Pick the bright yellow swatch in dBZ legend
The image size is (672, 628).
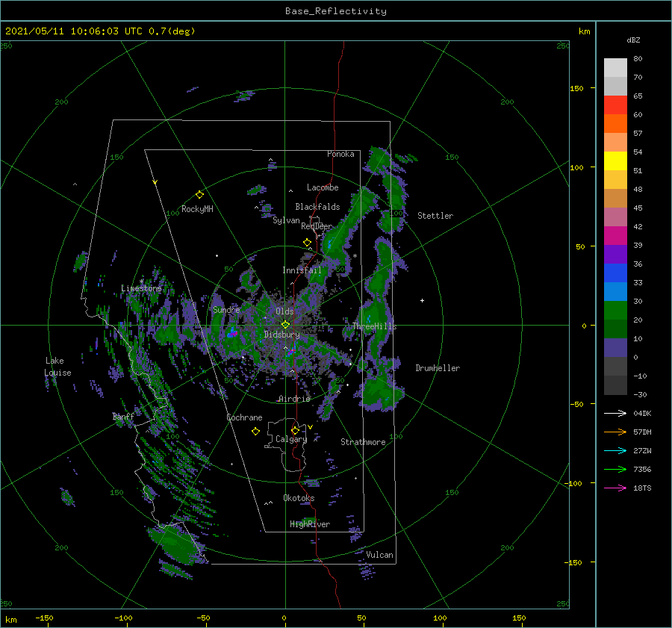pos(615,161)
